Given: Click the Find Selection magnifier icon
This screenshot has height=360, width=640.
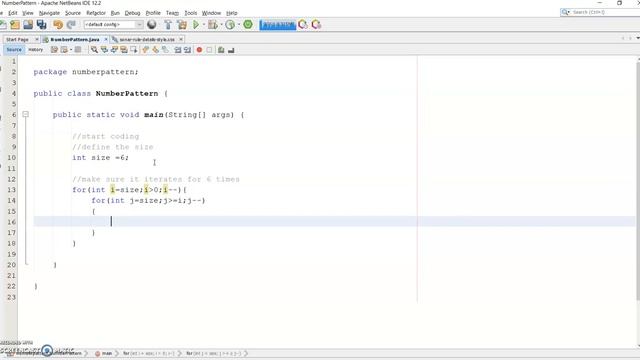Looking at the screenshot, I should 94,50.
